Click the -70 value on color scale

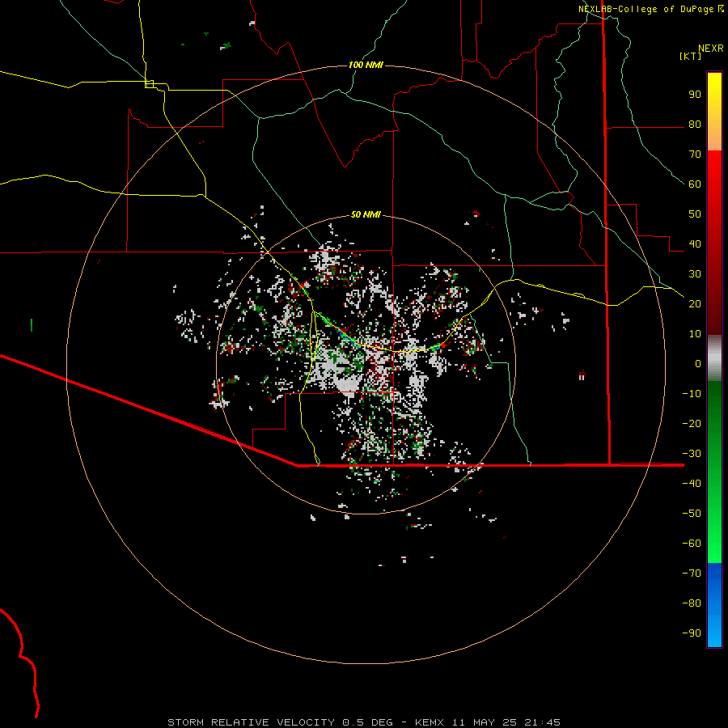[x=692, y=573]
